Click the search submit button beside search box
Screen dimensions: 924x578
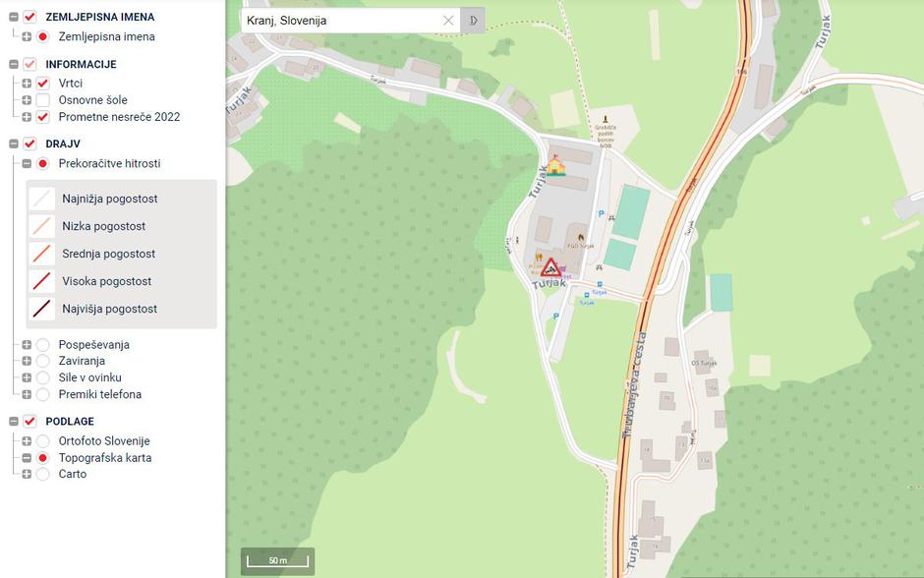click(x=473, y=21)
